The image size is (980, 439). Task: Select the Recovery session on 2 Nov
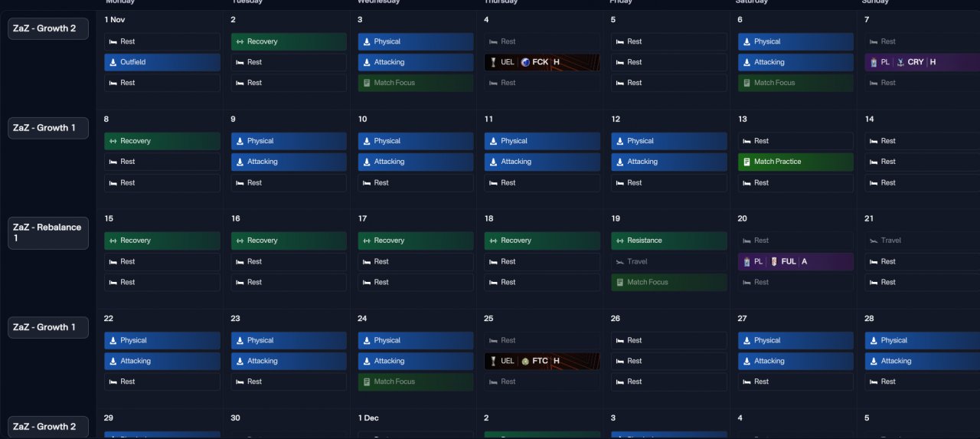[289, 41]
